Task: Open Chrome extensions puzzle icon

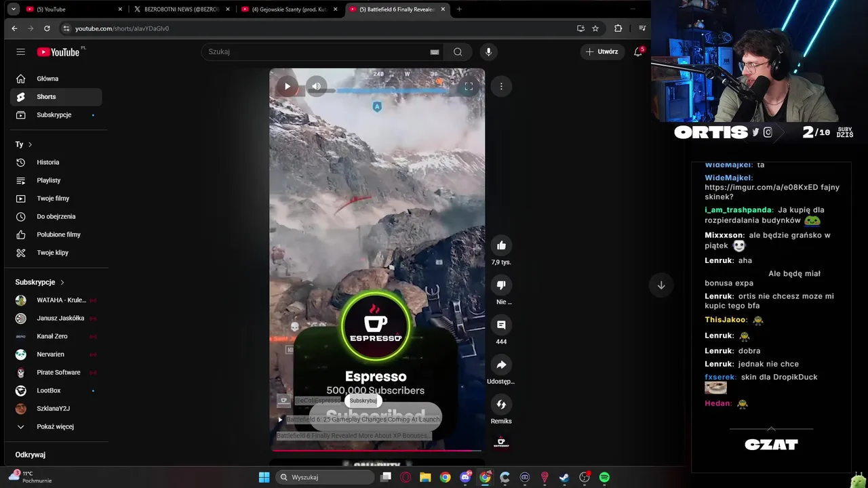Action: (x=618, y=28)
